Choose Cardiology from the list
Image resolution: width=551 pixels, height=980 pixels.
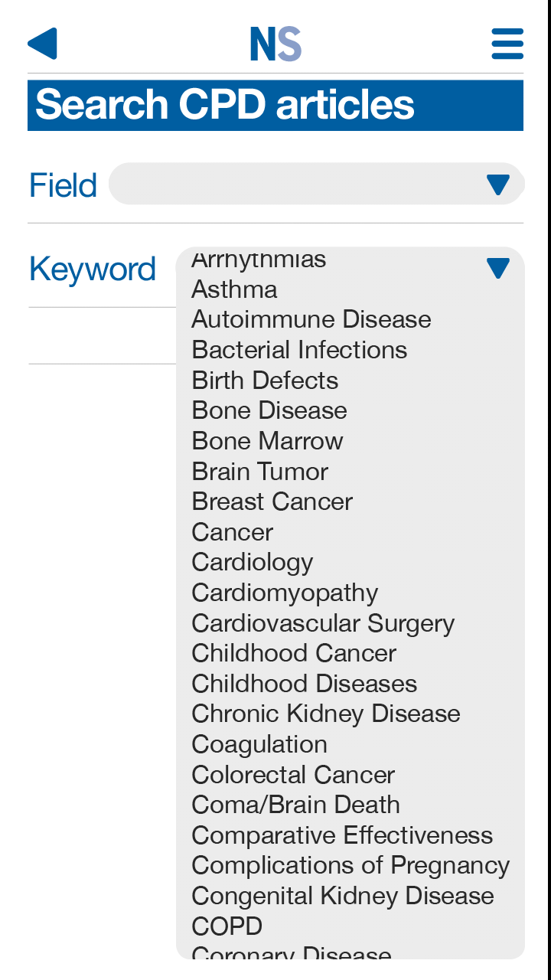(x=252, y=562)
